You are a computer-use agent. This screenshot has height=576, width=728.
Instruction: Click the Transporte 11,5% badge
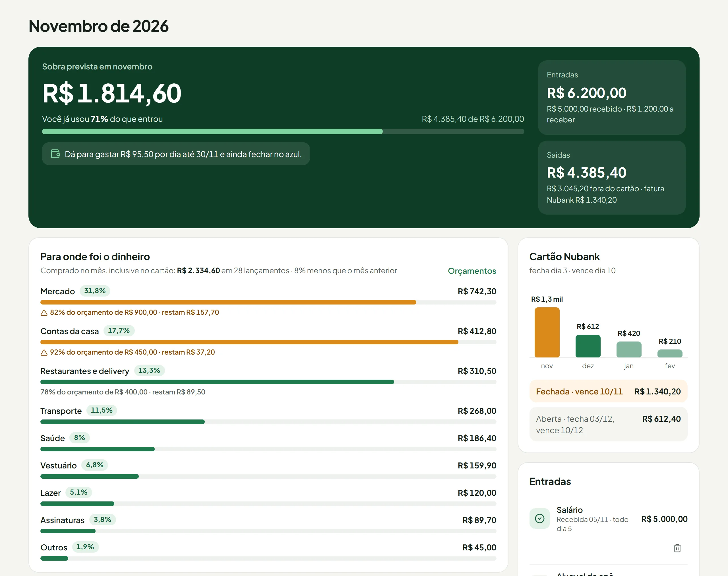102,410
